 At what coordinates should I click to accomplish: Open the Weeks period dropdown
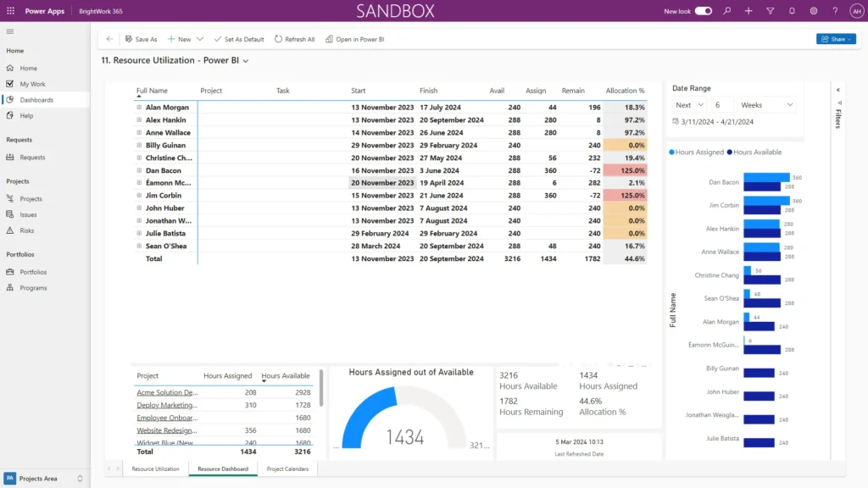(766, 105)
